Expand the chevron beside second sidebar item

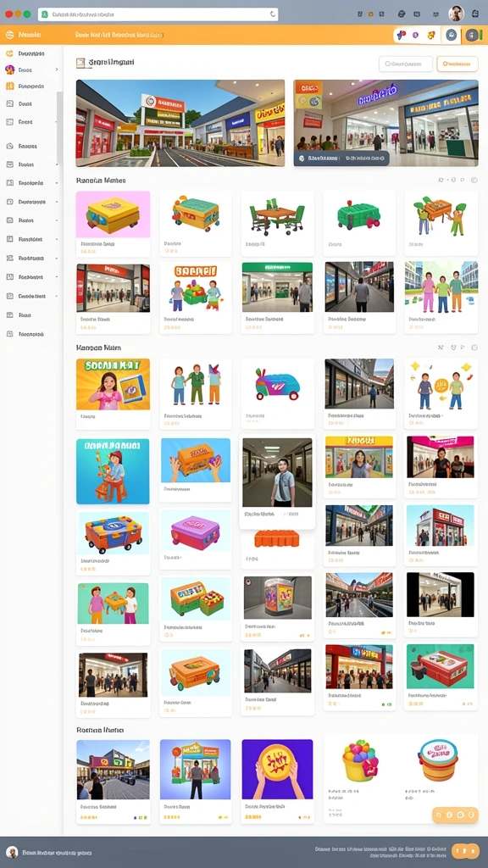(57, 70)
